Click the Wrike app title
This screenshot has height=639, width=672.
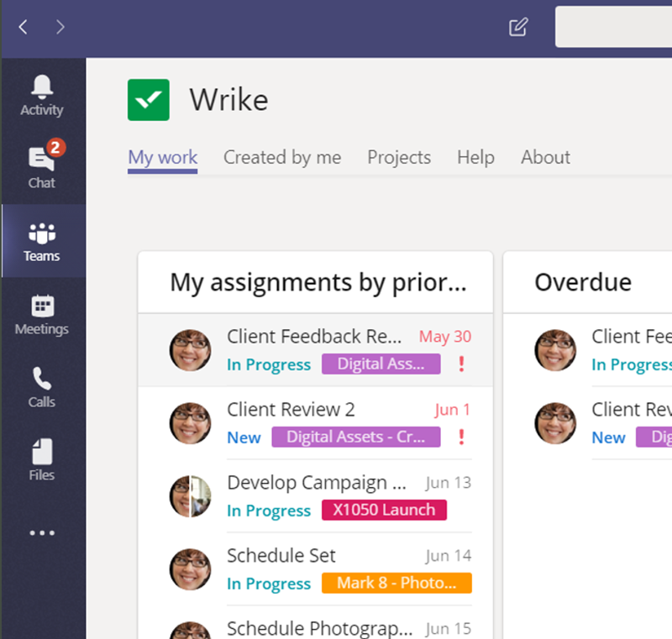pyautogui.click(x=229, y=100)
